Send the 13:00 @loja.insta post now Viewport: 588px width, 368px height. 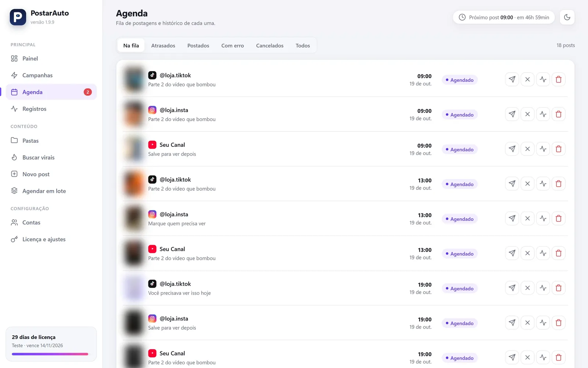coord(512,219)
